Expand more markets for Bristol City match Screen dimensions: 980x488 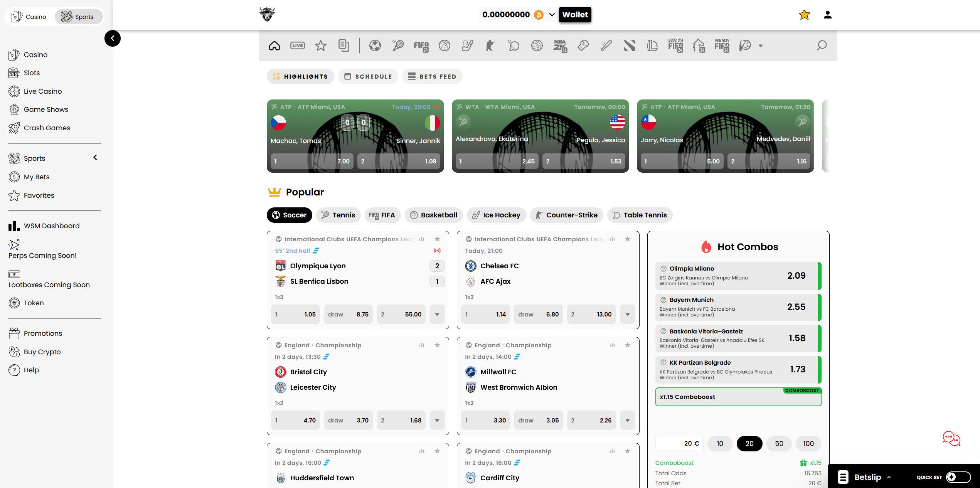coord(437,421)
